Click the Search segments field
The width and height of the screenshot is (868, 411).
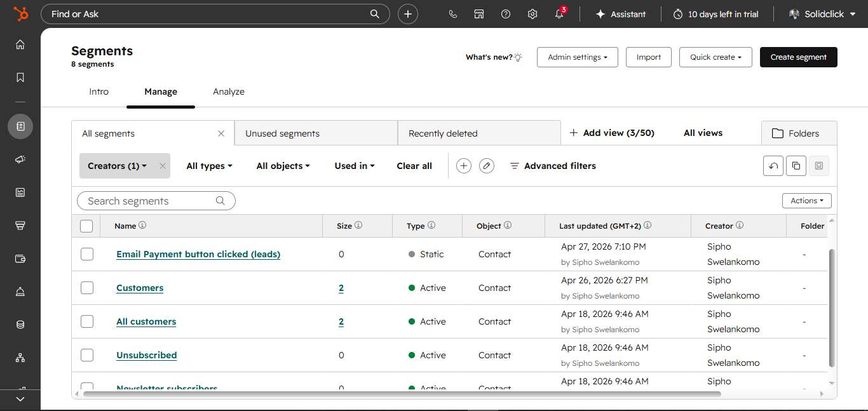156,201
